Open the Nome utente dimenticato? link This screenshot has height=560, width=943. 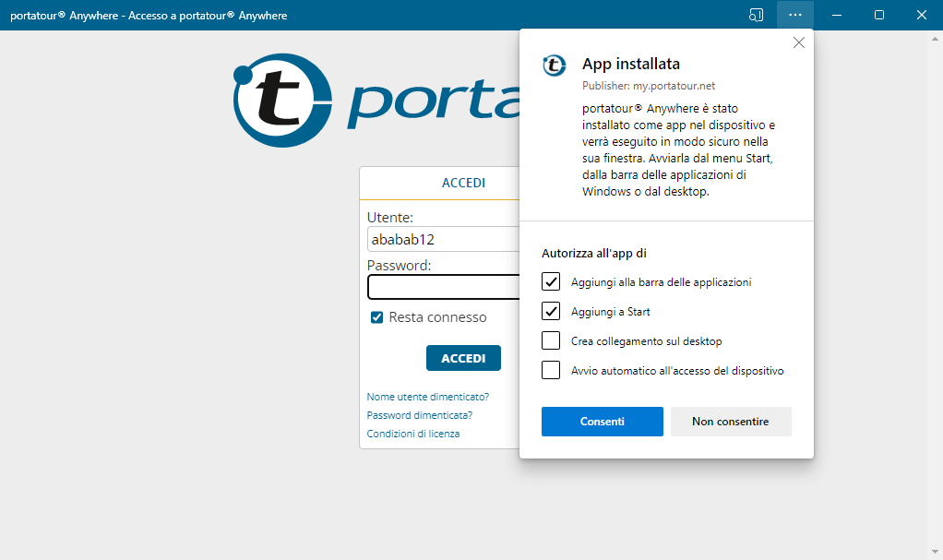427,397
